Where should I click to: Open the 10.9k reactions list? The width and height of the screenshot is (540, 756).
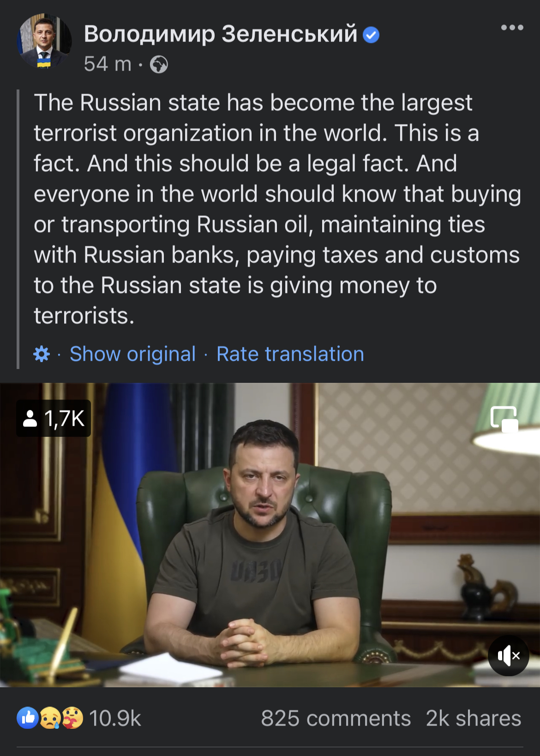(x=115, y=718)
